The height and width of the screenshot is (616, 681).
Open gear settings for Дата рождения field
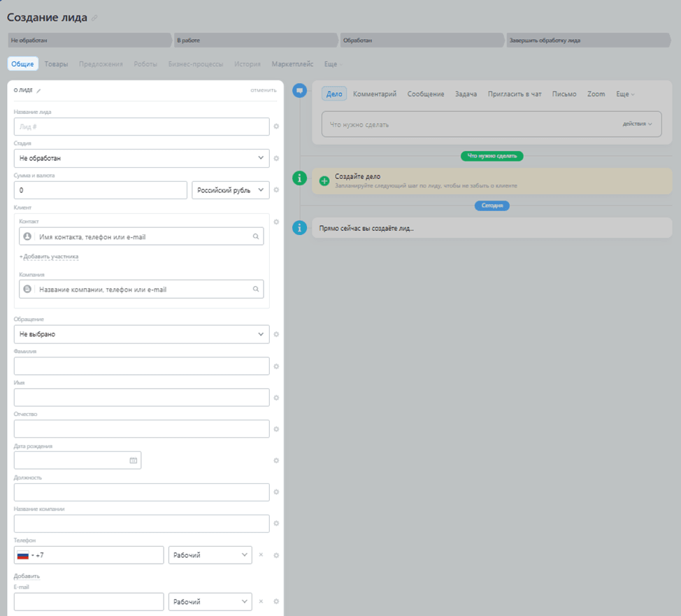[276, 461]
